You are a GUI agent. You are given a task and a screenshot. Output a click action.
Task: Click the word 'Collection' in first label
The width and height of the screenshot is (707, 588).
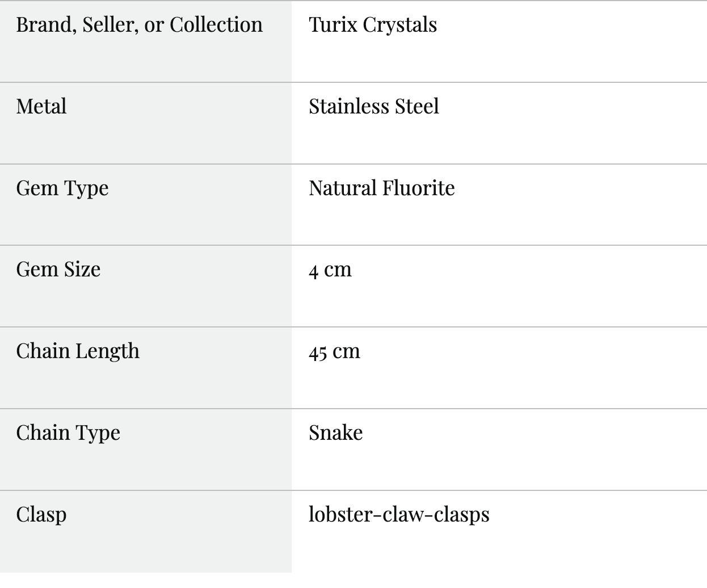[x=216, y=25]
